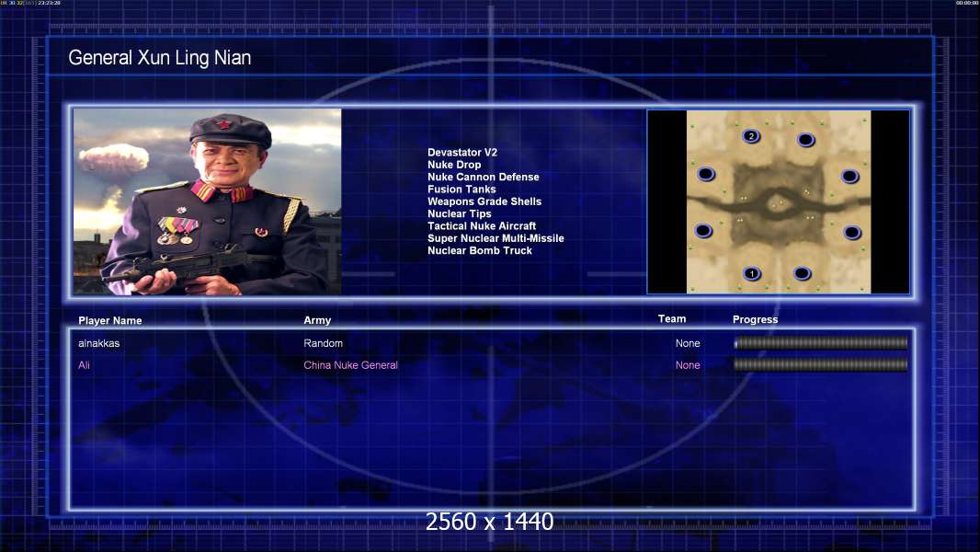This screenshot has height=552, width=980.
Task: Click the "Progress" column header
Action: 755,319
